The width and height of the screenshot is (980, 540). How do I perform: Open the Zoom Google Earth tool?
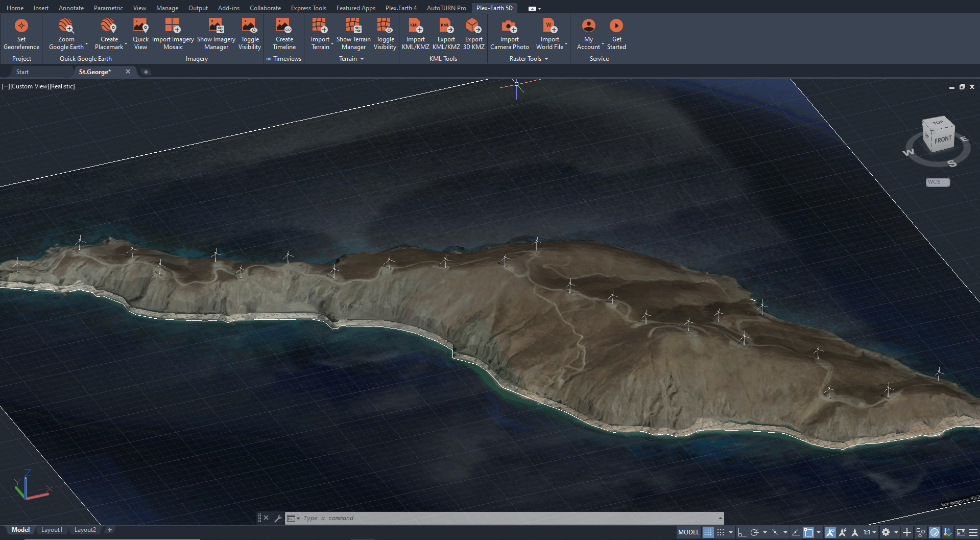tap(66, 34)
